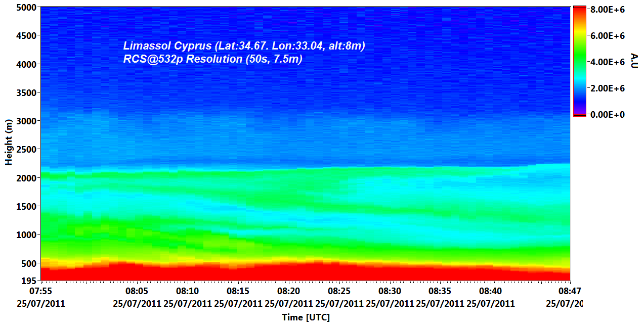Select the A.U colorbar unit label
Viewport: 644px width, 328px height.
click(x=633, y=62)
